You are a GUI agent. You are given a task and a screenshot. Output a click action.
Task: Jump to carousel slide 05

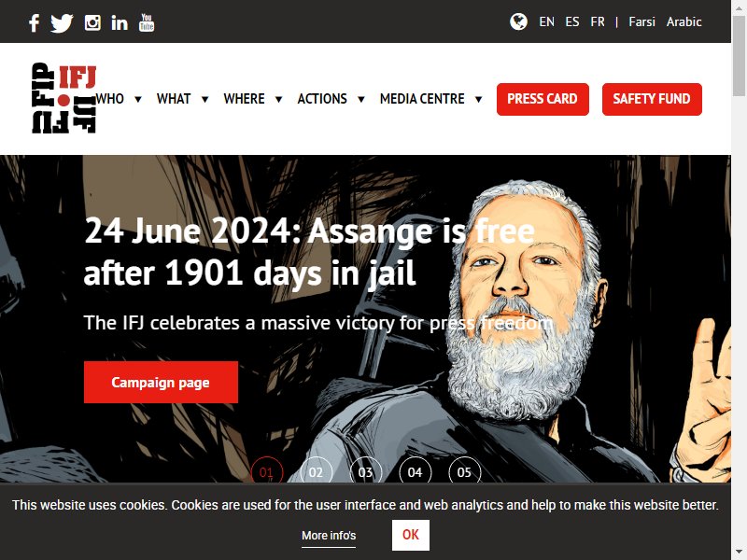tap(464, 472)
